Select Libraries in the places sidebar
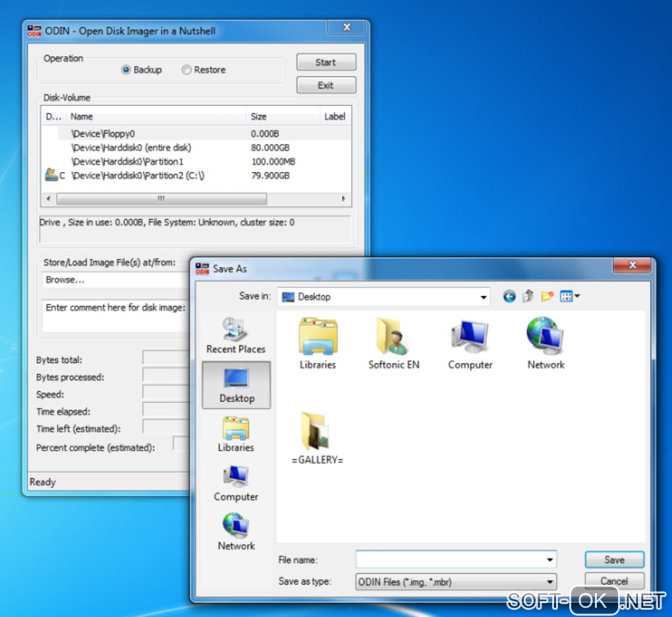 tap(236, 434)
